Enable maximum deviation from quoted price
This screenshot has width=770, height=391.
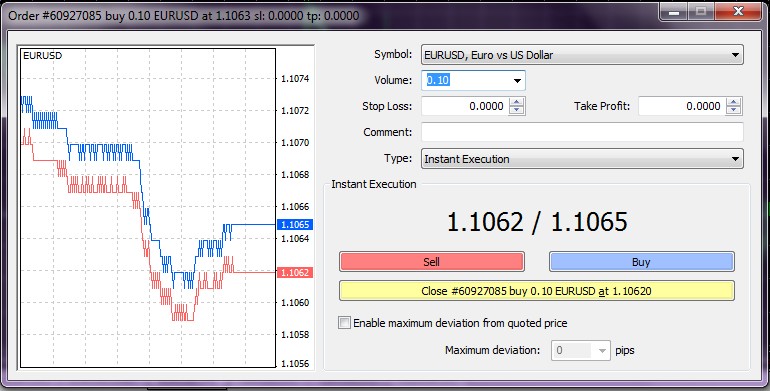click(345, 323)
